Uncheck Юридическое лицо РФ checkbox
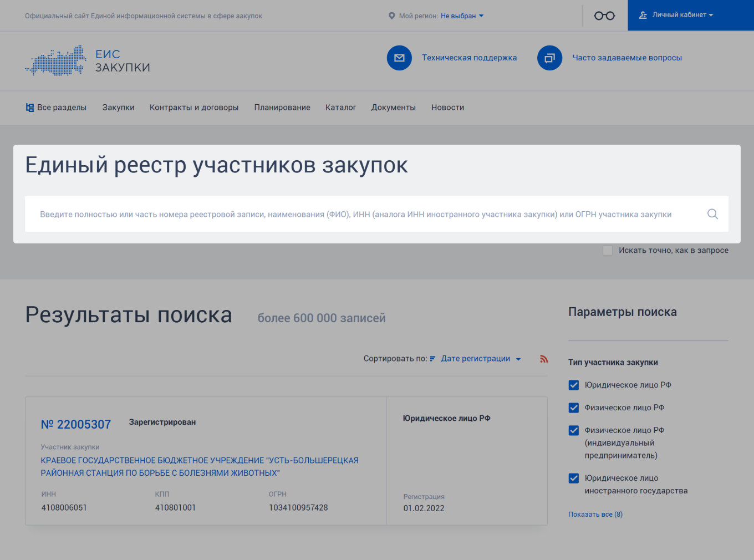This screenshot has width=754, height=560. pyautogui.click(x=574, y=385)
